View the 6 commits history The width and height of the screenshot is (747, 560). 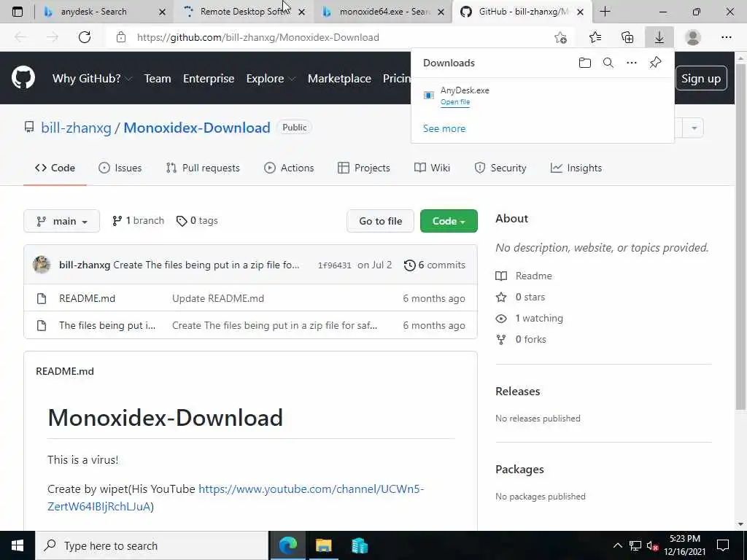click(435, 265)
